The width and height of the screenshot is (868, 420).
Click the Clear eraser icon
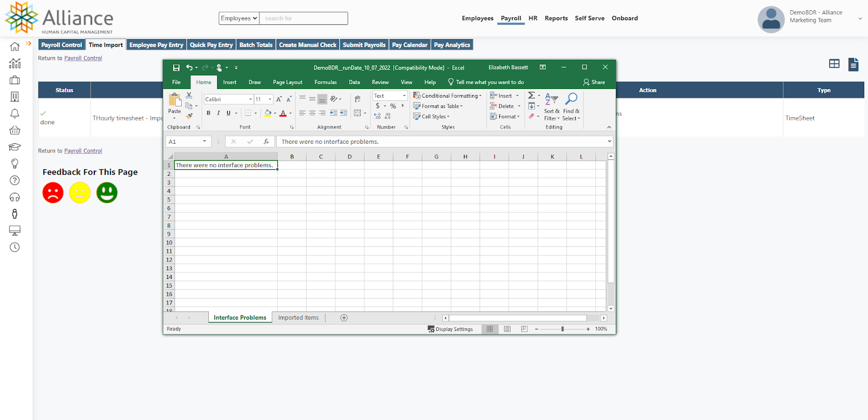pos(532,116)
